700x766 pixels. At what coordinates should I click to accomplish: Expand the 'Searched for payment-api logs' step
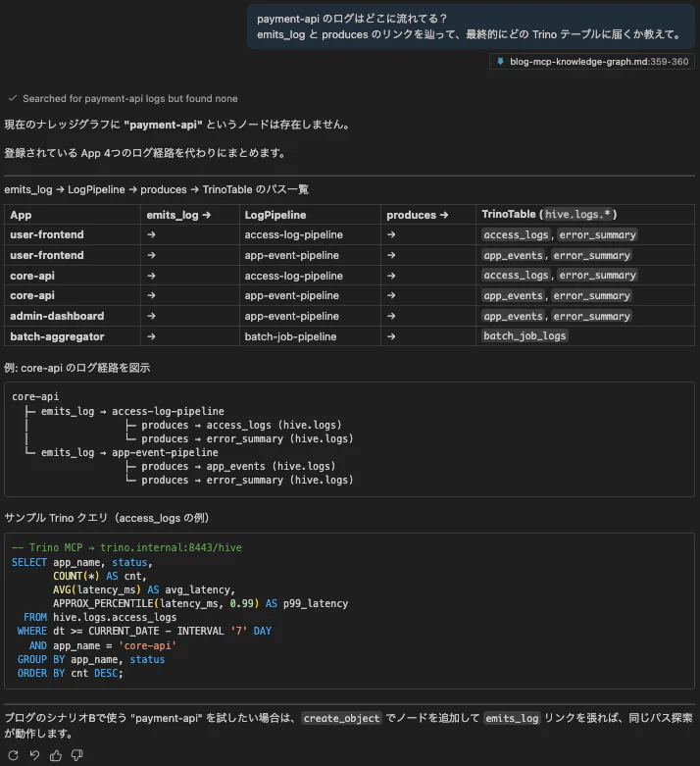(x=130, y=99)
